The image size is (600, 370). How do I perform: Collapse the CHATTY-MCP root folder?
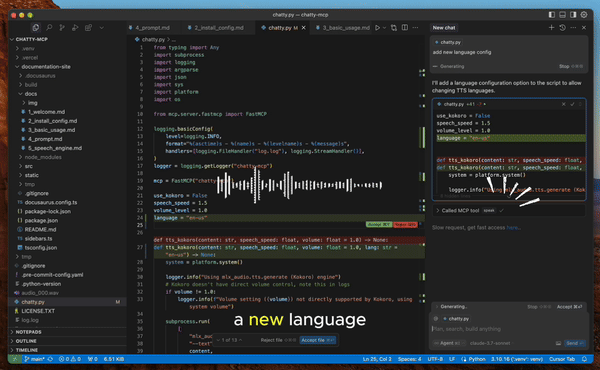67,39
